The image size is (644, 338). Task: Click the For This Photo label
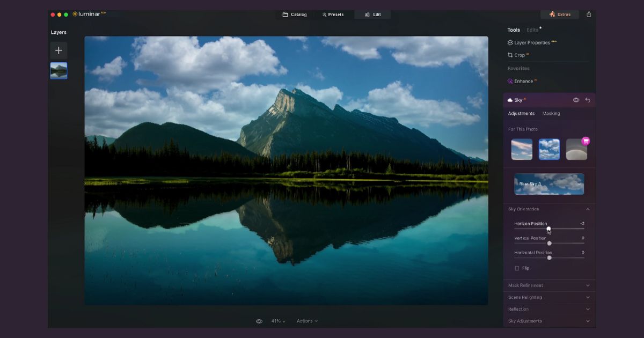(523, 129)
